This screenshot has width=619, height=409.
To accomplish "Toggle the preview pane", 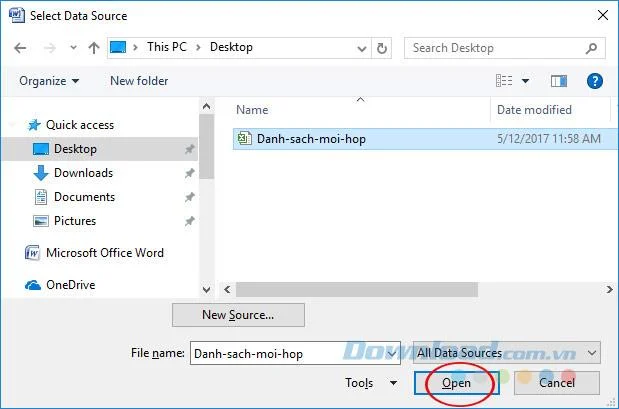I will (x=559, y=81).
